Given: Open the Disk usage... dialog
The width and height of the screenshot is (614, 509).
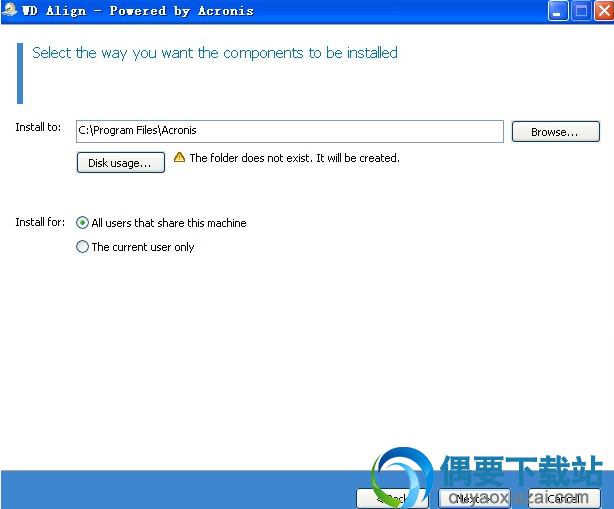Looking at the screenshot, I should (x=121, y=162).
